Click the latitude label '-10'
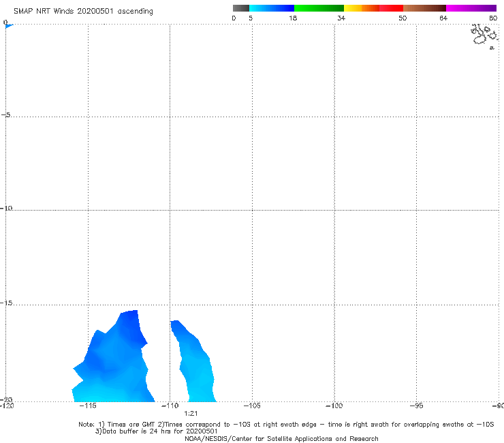 point(6,208)
